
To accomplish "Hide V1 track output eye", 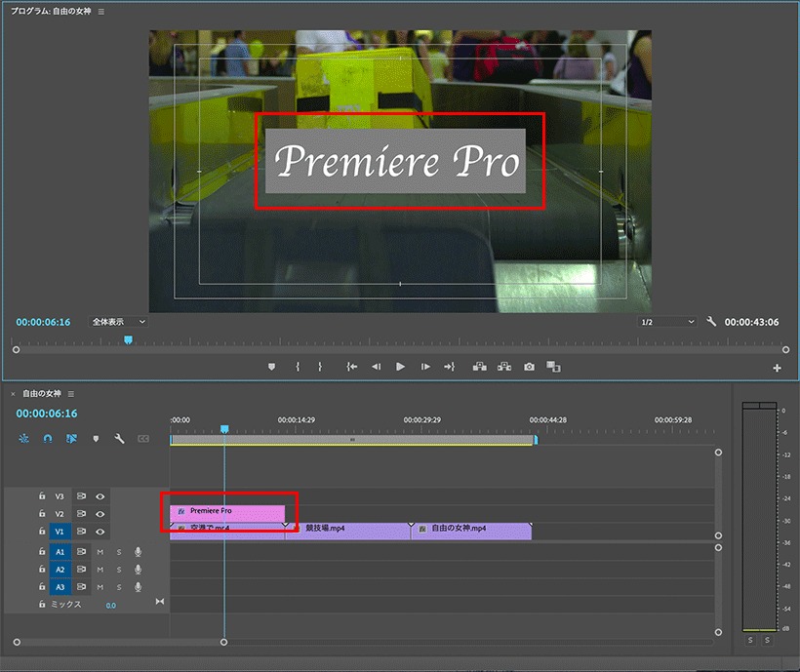I will [100, 532].
